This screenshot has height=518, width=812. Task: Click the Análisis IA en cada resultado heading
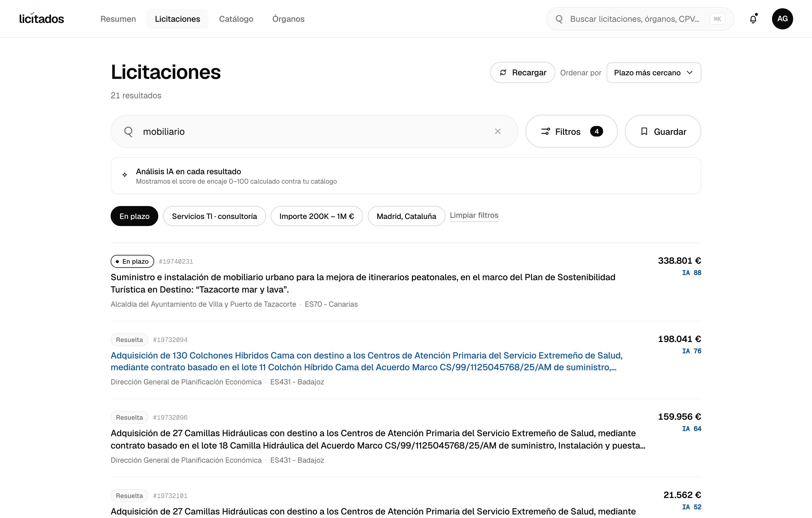pyautogui.click(x=189, y=171)
